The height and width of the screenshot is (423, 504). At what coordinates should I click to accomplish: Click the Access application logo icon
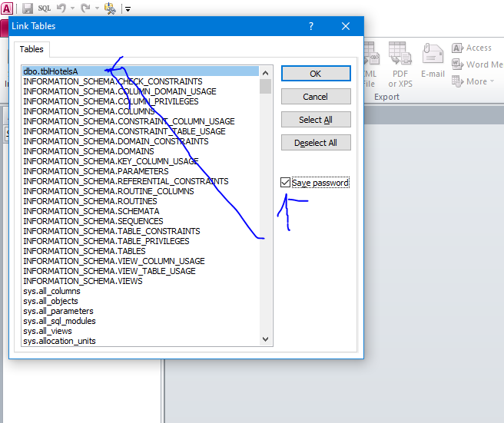[7, 8]
